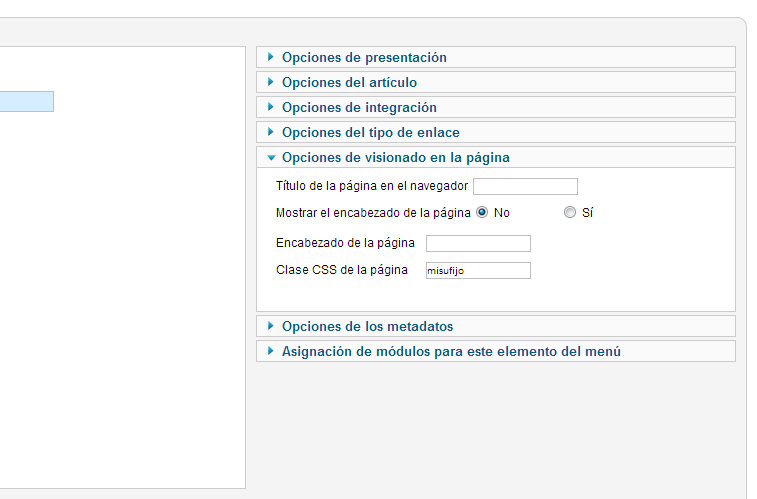
Task: Select the Sí radio for mostrar encabezado
Action: (x=570, y=212)
